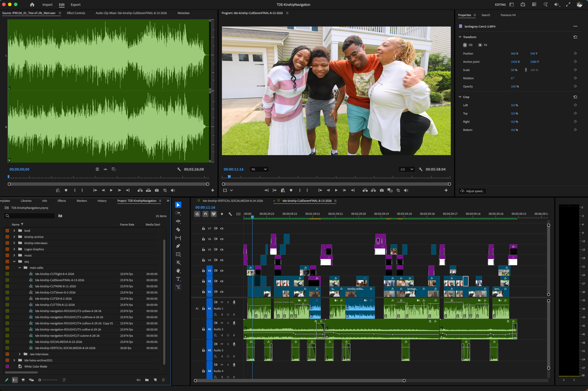Click the Fill button in Transform
The width and height of the screenshot is (588, 391).
tap(468, 45)
